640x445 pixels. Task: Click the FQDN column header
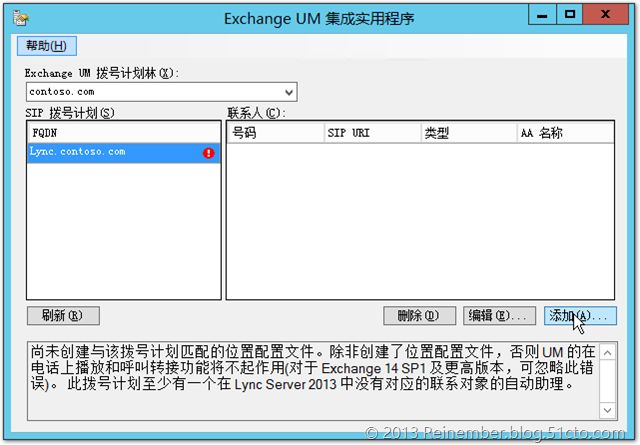[124, 133]
